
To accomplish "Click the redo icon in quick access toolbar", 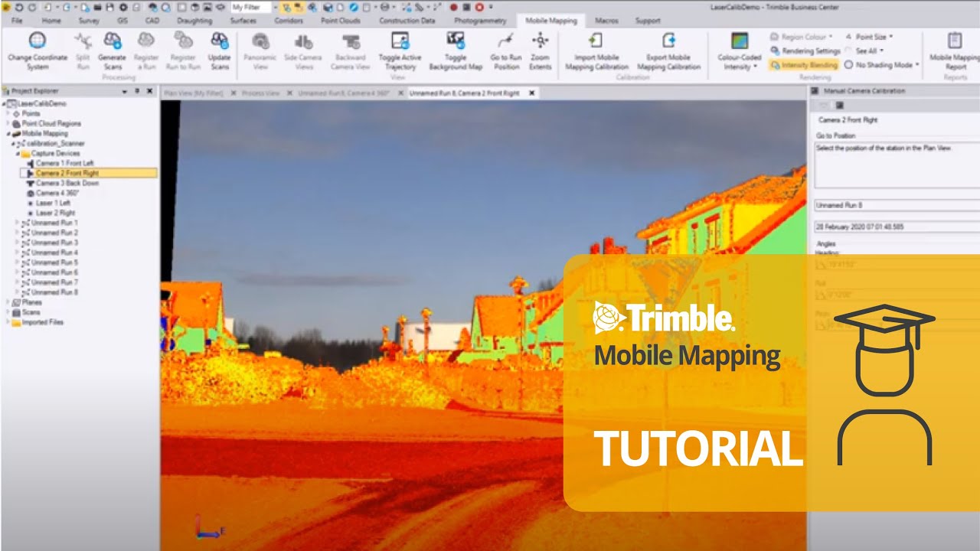I will coord(33,7).
